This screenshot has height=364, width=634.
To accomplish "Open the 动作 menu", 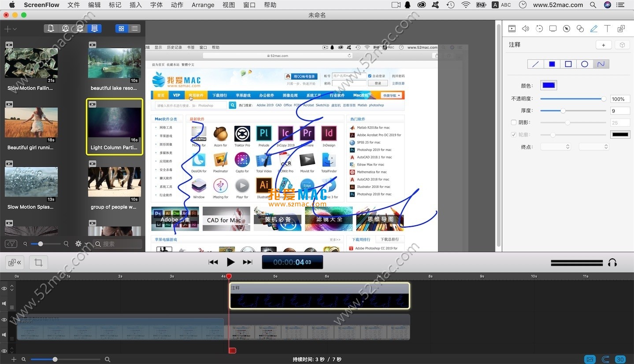I will pyautogui.click(x=177, y=5).
